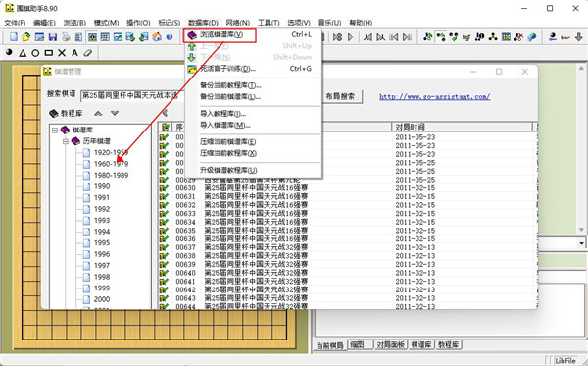Select the triangle mark tool

[x=23, y=53]
